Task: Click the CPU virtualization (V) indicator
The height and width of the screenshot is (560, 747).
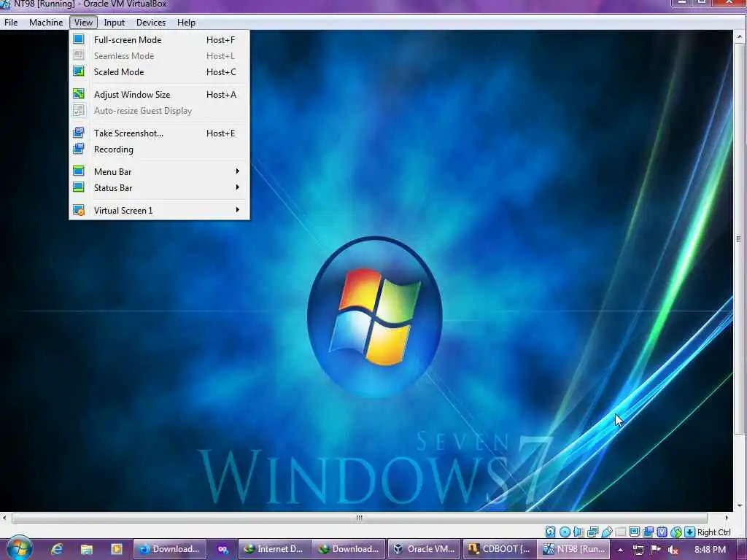Action: point(662,532)
